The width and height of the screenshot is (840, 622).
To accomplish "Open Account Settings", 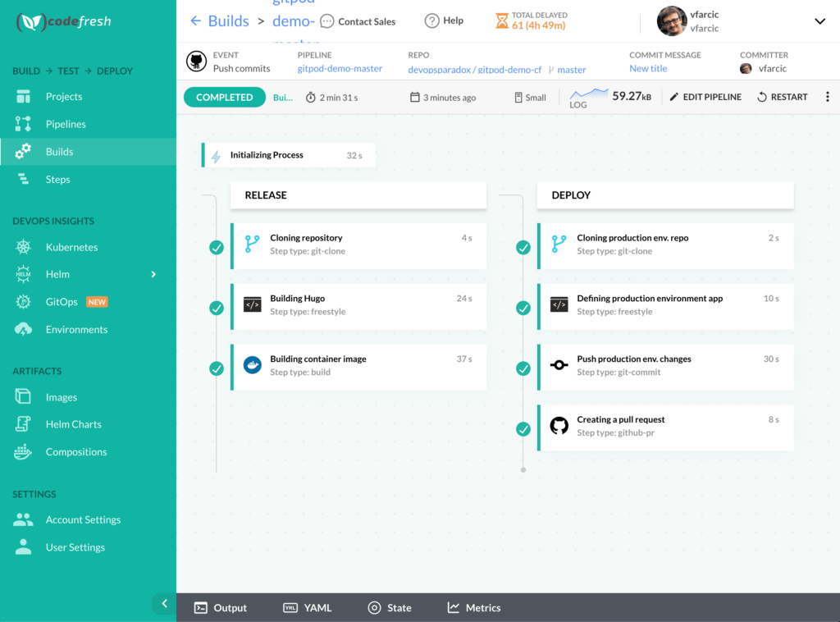I will pyautogui.click(x=83, y=519).
